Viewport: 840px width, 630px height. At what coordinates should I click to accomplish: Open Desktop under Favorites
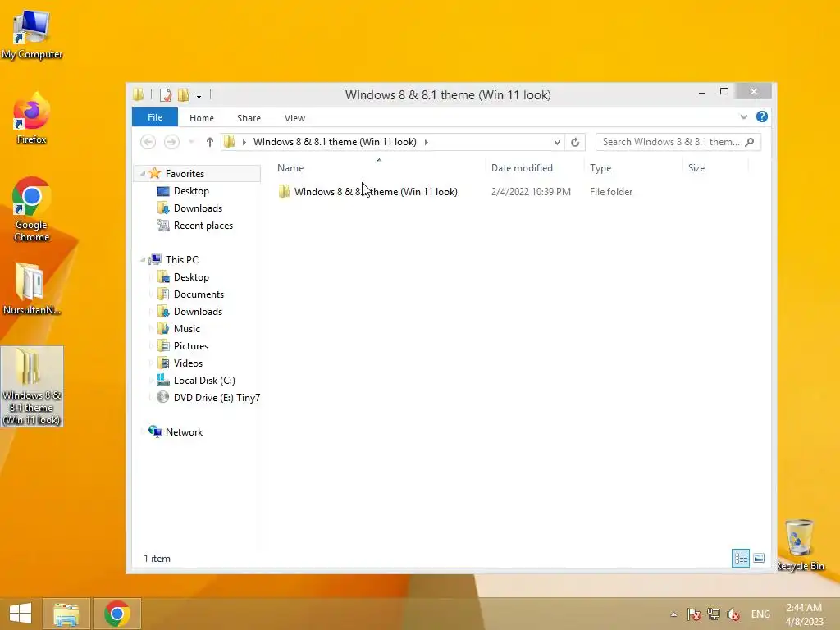(191, 190)
